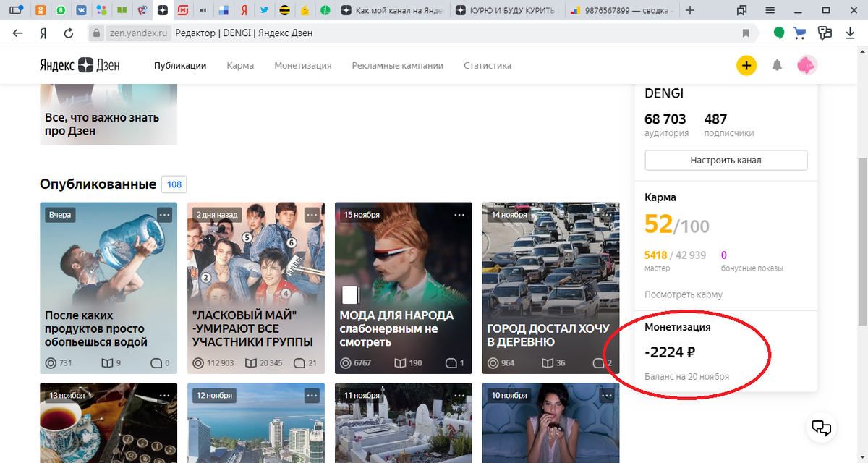The width and height of the screenshot is (868, 463).
Task: Open the browser bookmarks panel icon
Action: coord(741,11)
